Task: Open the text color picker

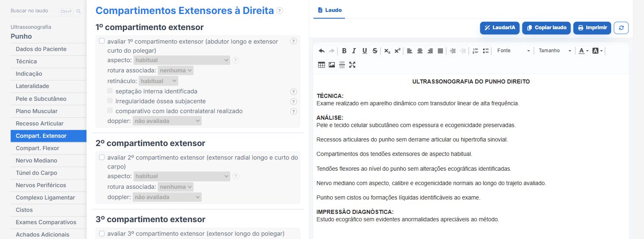Action: click(583, 51)
